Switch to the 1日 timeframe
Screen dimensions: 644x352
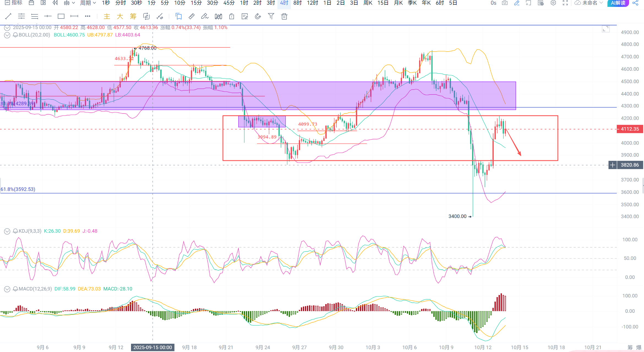click(327, 3)
